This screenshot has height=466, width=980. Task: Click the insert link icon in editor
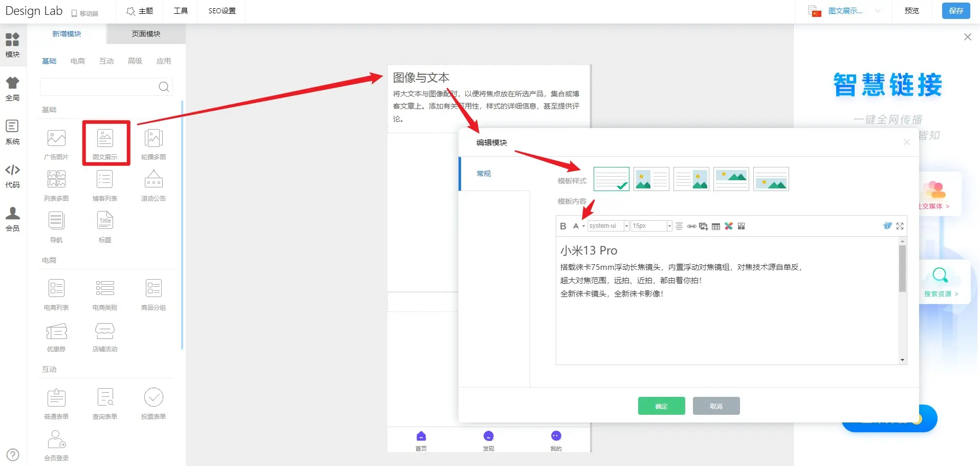(691, 226)
